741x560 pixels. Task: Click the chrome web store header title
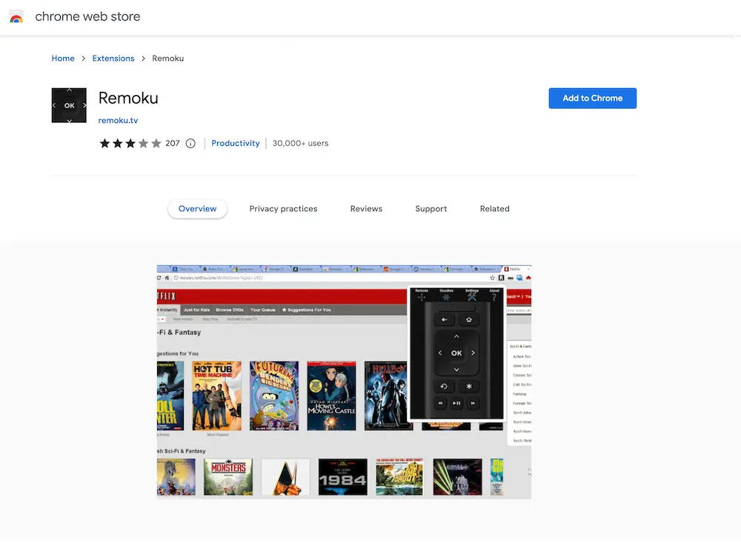87,16
